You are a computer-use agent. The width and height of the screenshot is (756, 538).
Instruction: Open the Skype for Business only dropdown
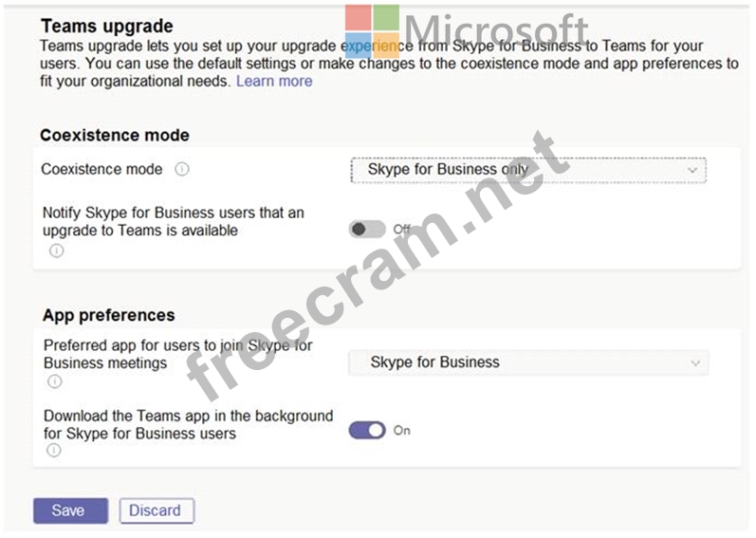coord(527,170)
